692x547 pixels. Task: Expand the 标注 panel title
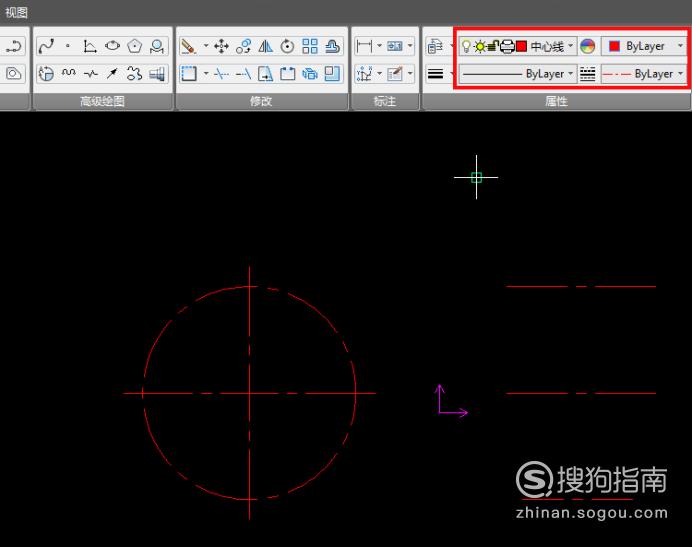[x=384, y=101]
